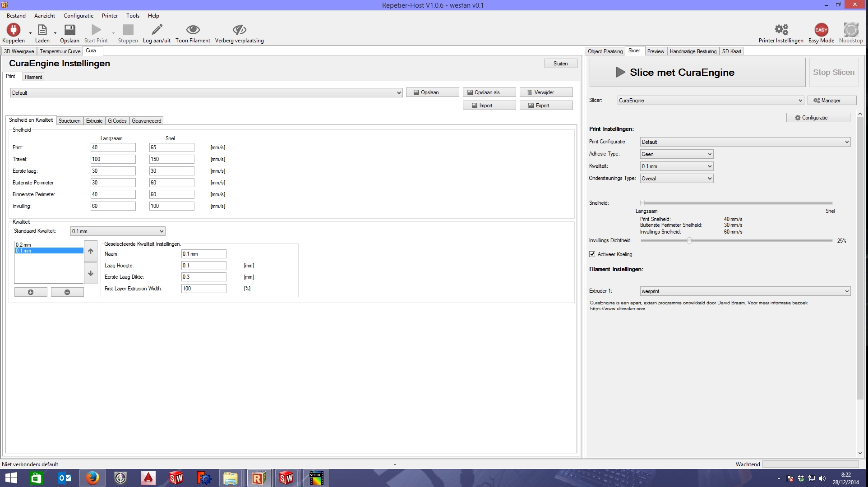
Task: Click the Stoppen stop icon
Action: pyautogui.click(x=128, y=30)
